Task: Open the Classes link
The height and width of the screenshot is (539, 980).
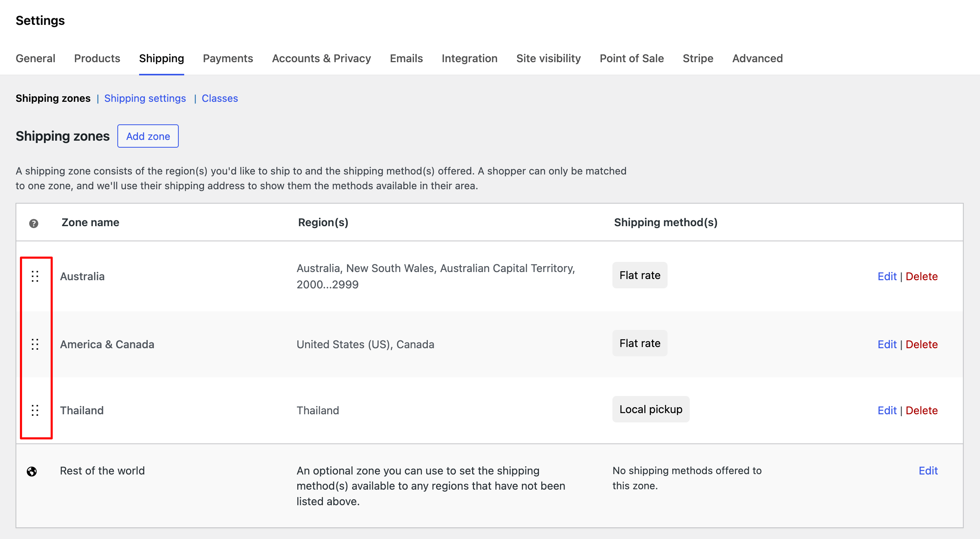Action: [220, 98]
